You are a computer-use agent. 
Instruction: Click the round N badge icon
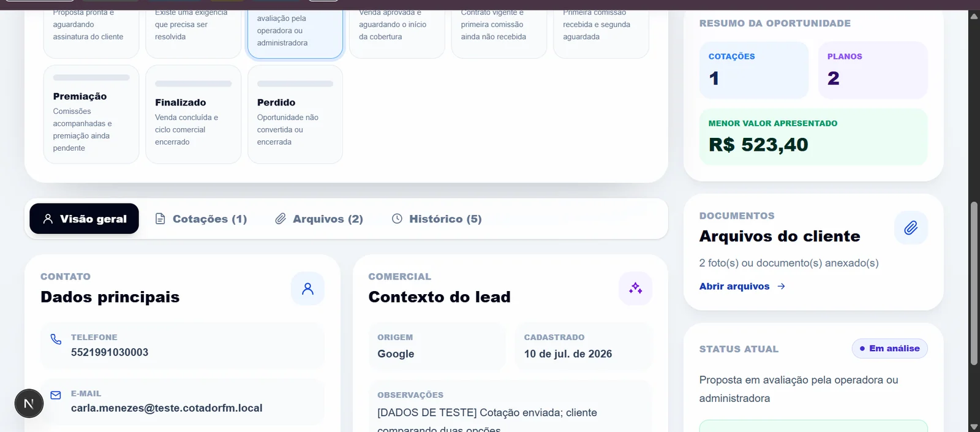29,404
